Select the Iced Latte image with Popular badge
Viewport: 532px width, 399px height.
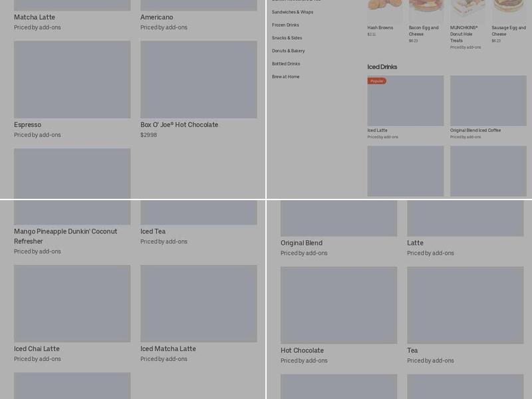(405, 101)
